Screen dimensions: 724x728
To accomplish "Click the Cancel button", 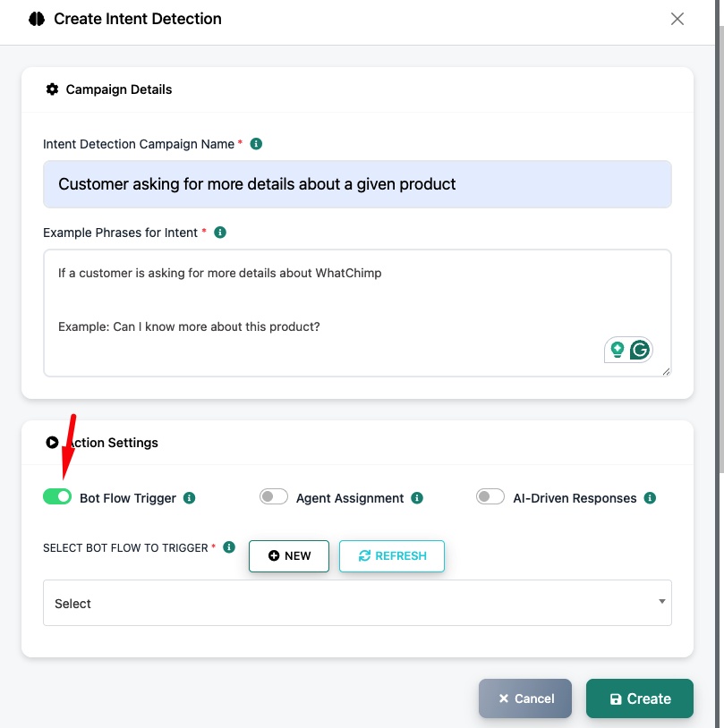I will (x=525, y=698).
